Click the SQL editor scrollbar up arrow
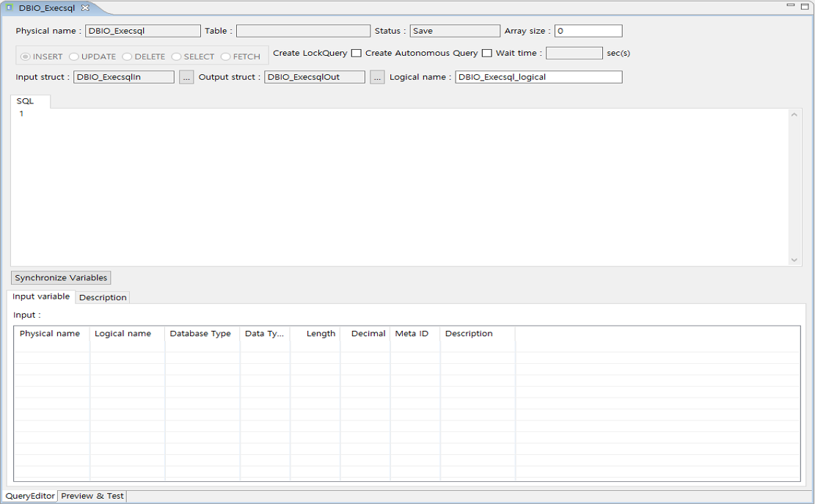The height and width of the screenshot is (504, 815). (x=794, y=114)
